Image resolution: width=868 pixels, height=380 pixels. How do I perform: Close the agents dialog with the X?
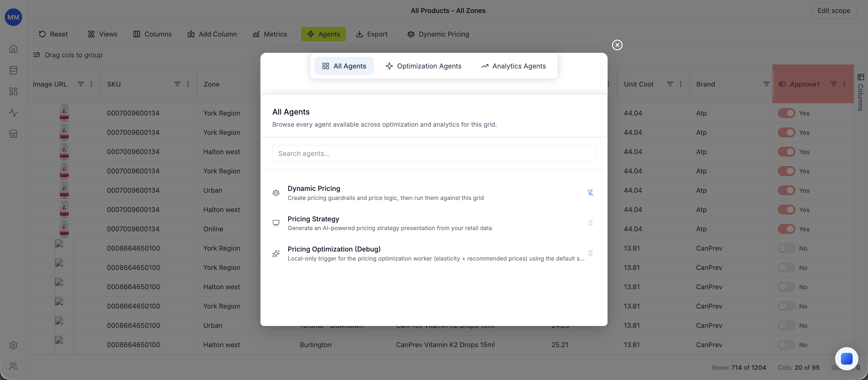[x=617, y=45]
